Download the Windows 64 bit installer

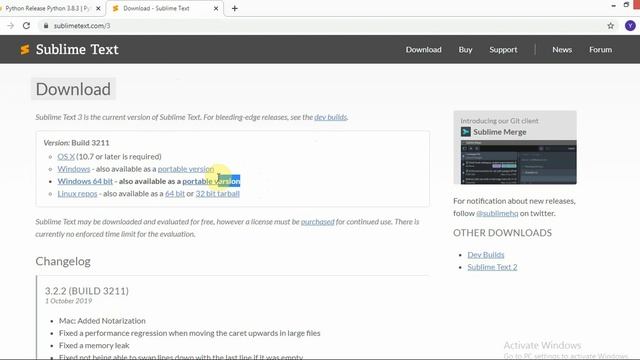point(85,181)
